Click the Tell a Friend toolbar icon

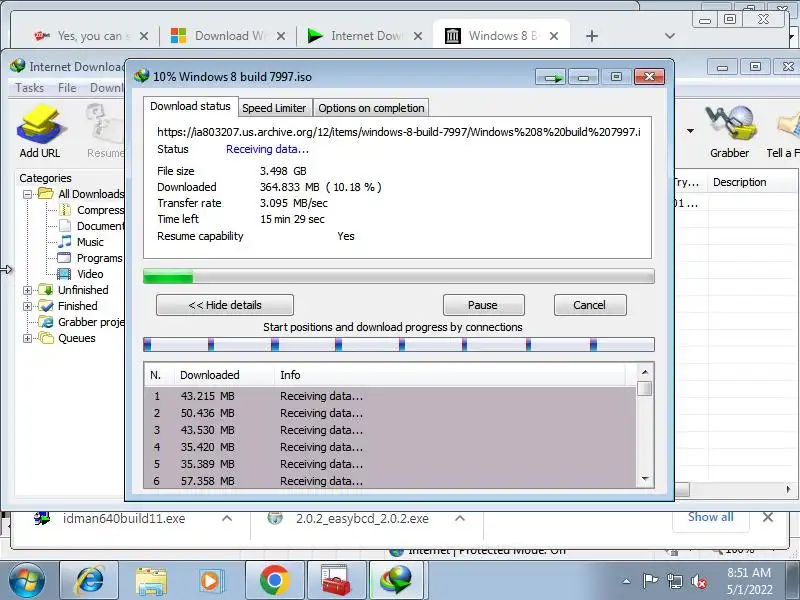click(784, 131)
